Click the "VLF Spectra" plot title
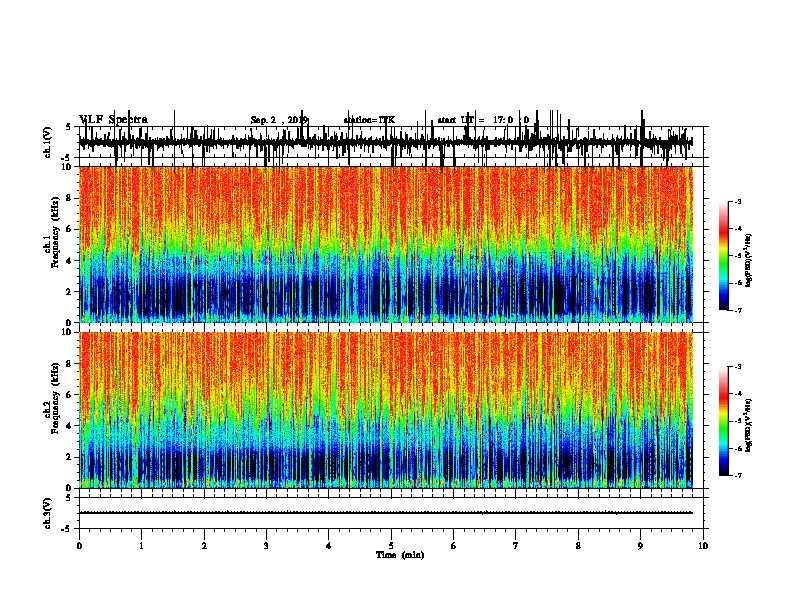 coord(113,120)
